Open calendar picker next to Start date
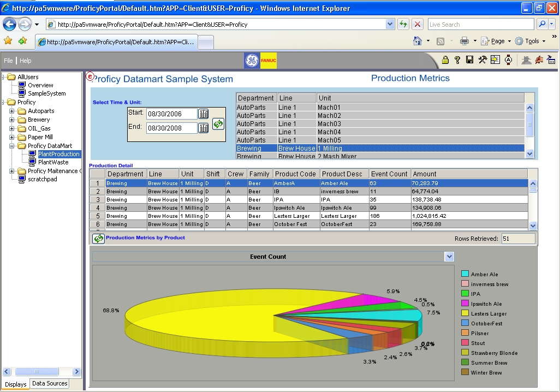This screenshot has height=392, width=560. (x=204, y=114)
